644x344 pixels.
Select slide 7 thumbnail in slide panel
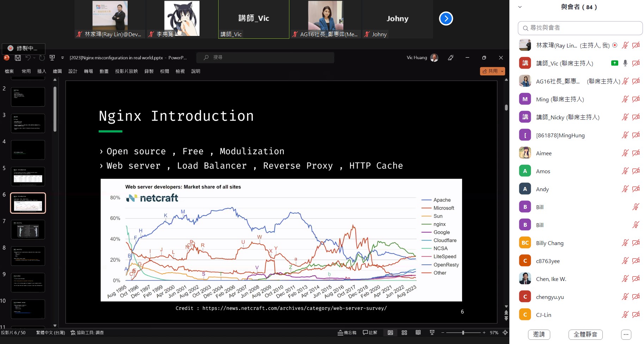(x=28, y=230)
